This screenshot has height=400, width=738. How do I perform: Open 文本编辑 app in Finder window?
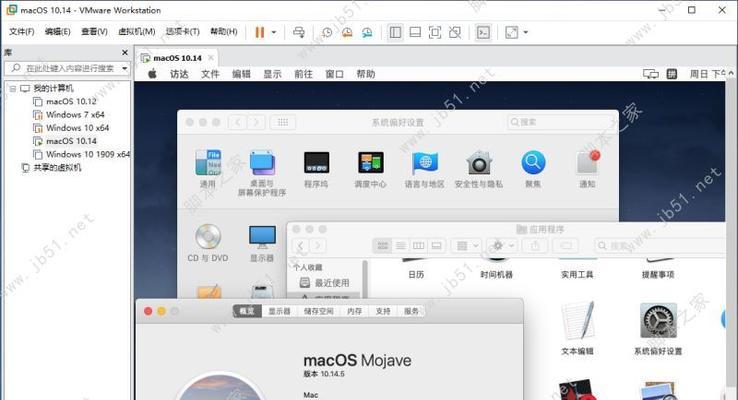click(578, 328)
